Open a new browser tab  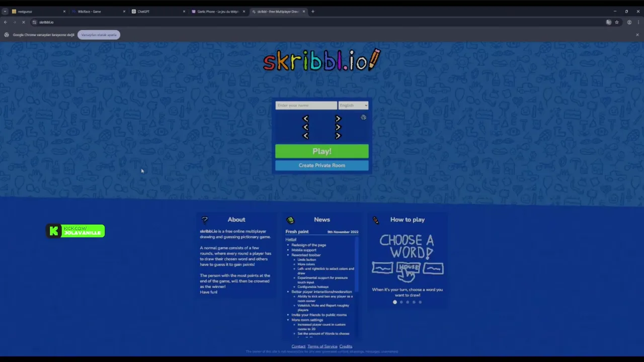pos(312,12)
